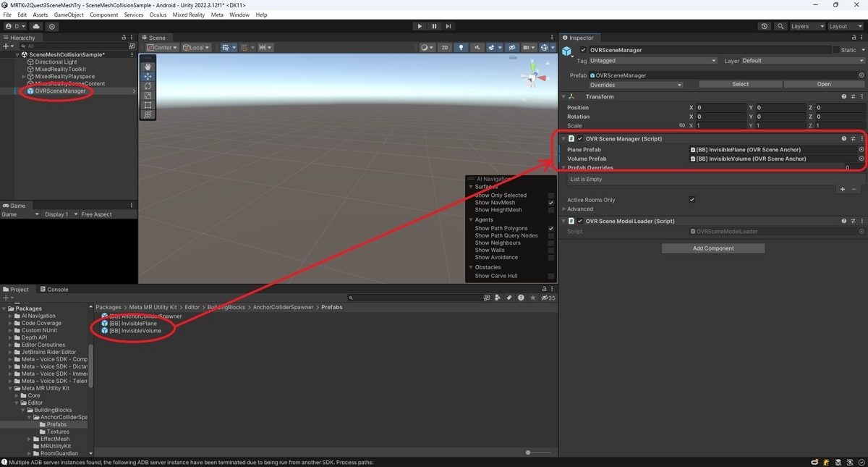Toggle scene lighting bulb icon
This screenshot has height=467, width=868.
[461, 48]
